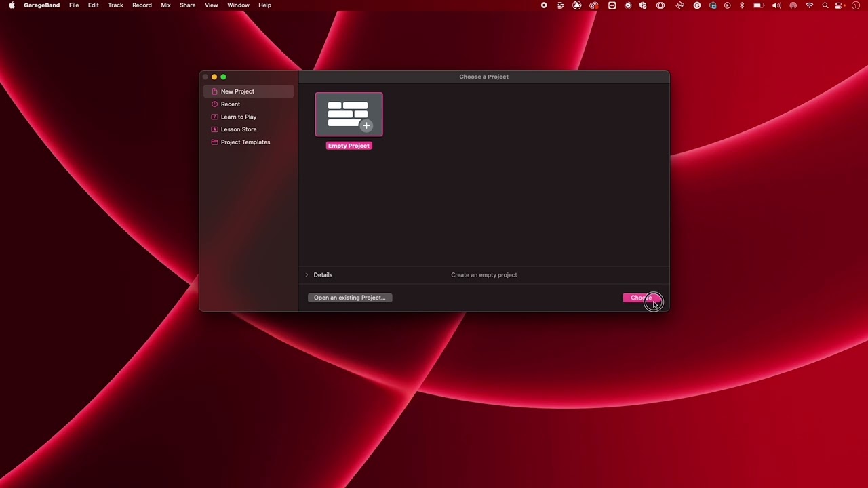This screenshot has width=868, height=488.
Task: Open the Edit menu
Action: [94, 5]
